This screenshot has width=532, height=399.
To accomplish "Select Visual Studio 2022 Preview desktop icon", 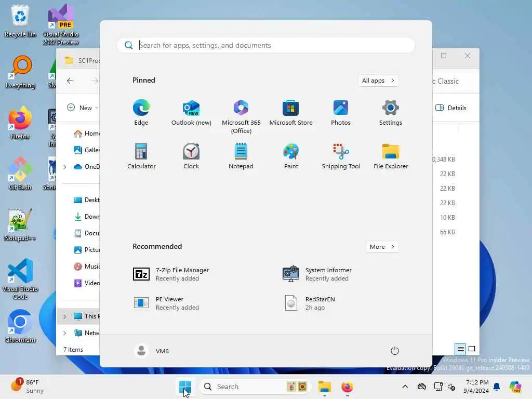I will 61,24.
